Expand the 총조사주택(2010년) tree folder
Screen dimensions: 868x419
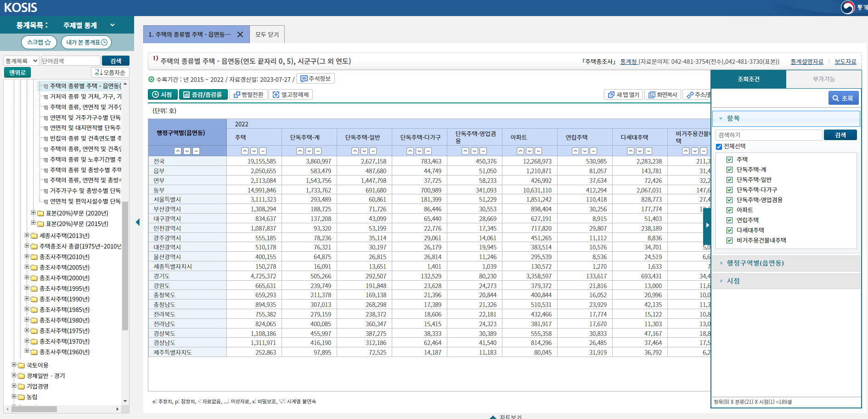click(x=27, y=256)
